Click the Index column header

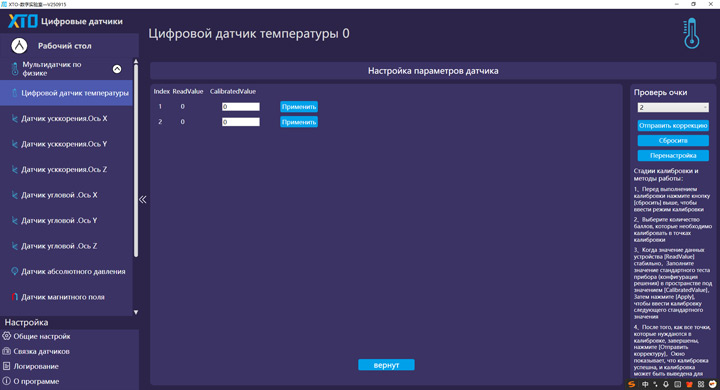tap(162, 91)
